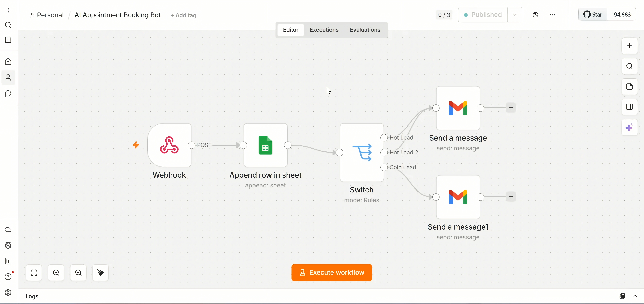Select the Webhook trigger node
Screen dimensions: 644x304
coord(169,145)
